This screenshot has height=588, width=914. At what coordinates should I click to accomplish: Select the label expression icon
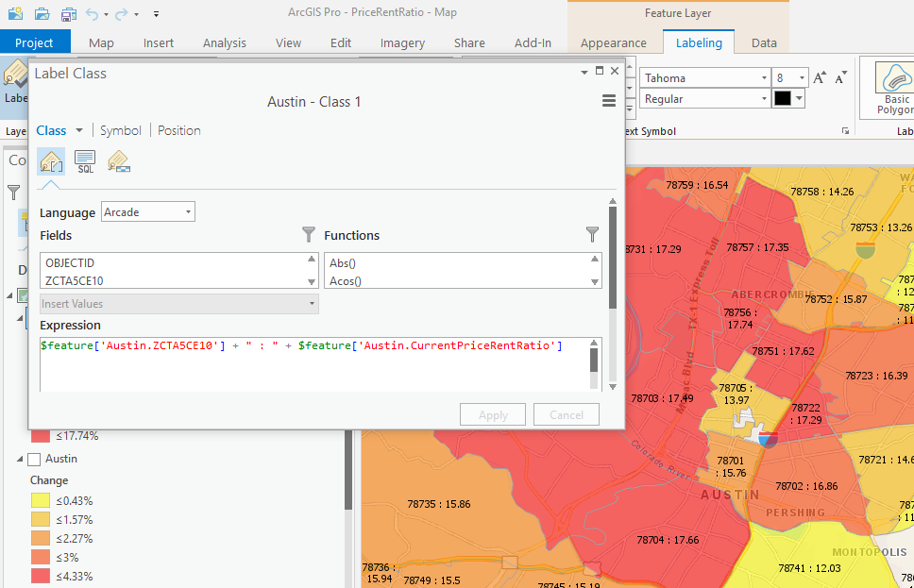pyautogui.click(x=51, y=161)
